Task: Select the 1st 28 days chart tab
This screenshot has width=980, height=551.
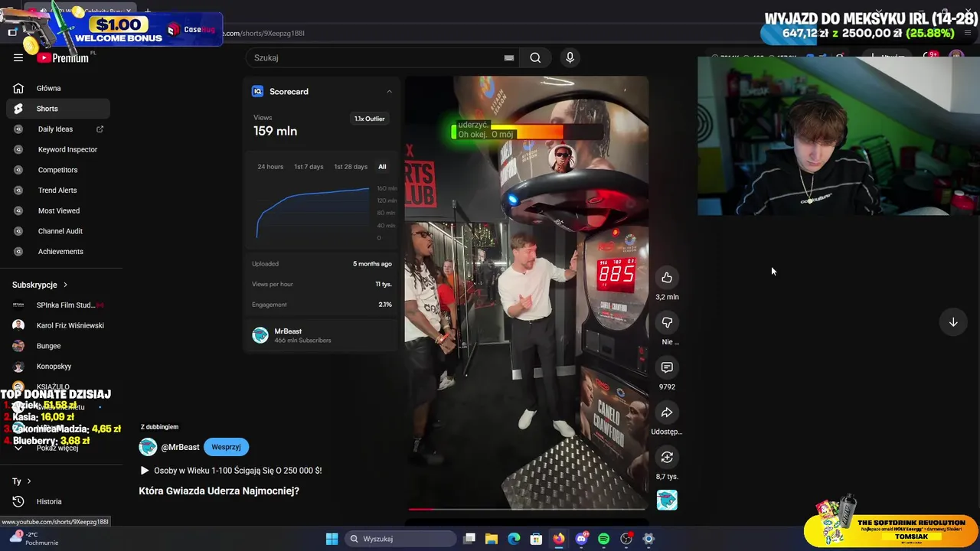Action: pos(351,167)
